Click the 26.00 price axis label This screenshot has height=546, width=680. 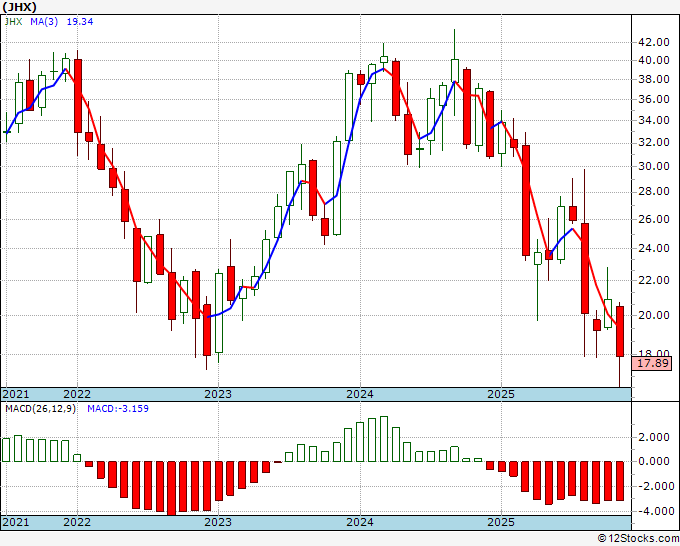(654, 219)
